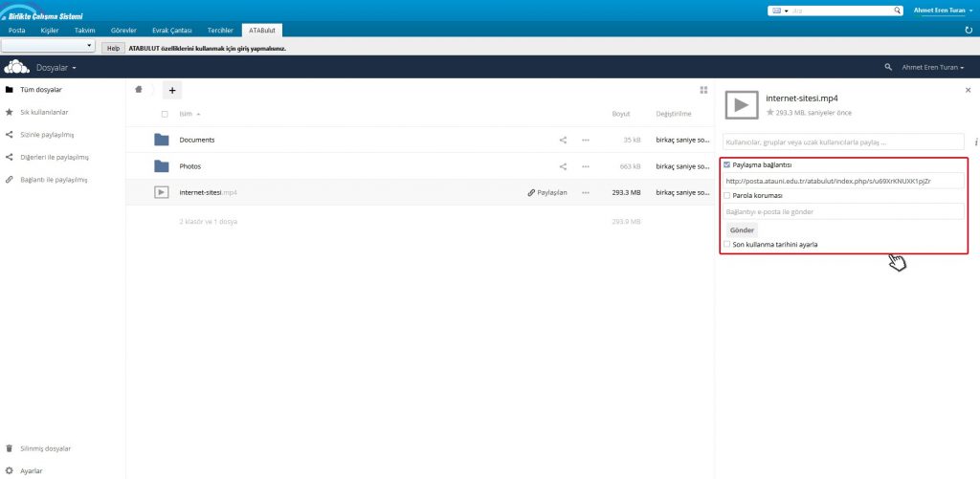Click the email link input field
The height and width of the screenshot is (479, 980).
coord(844,211)
